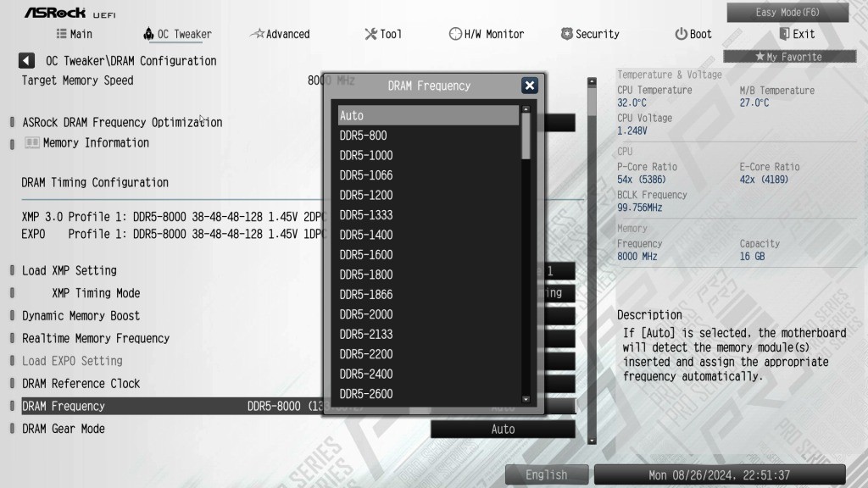
Task: Open the H/W Monitor tab
Action: (x=487, y=34)
